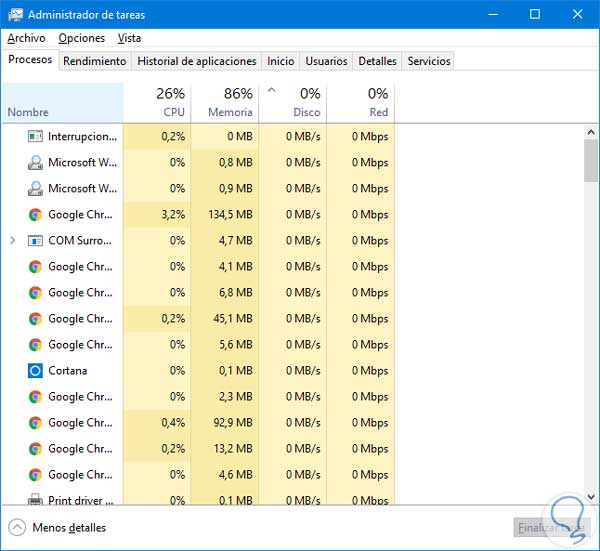The height and width of the screenshot is (551, 600).
Task: Click the Print driver host icon
Action: (35, 500)
